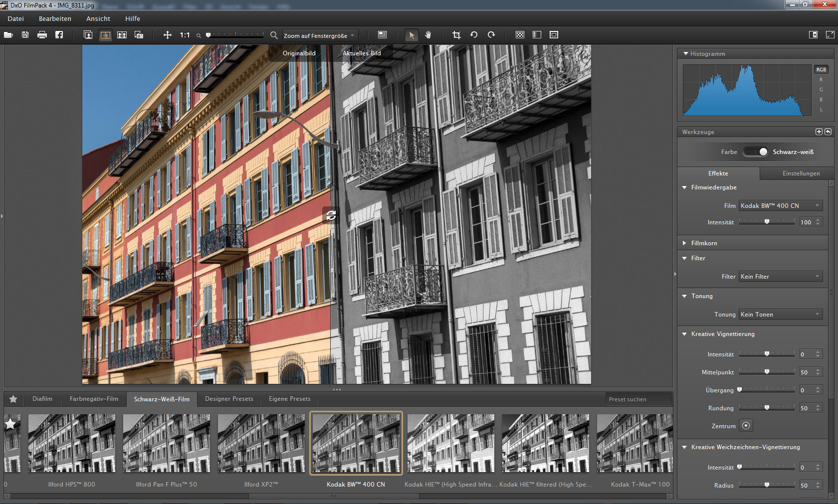
Task: Toggle the Farbe / Schwarz-weiß switch
Action: [x=756, y=152]
